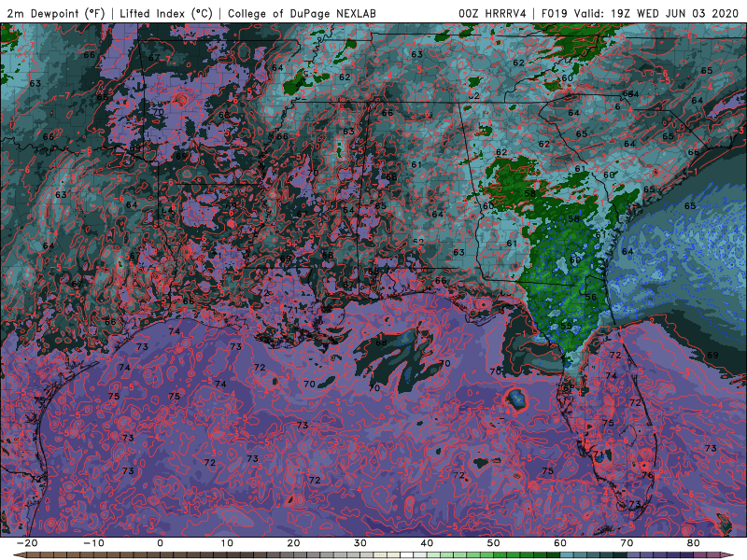Screen dimensions: 747x560
Task: Click the 80 label on the color scale
Action: [694, 543]
